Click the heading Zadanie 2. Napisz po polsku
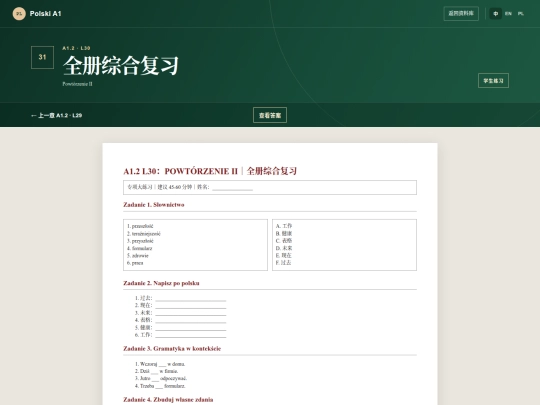Viewport: 540px width, 405px height. click(x=161, y=283)
